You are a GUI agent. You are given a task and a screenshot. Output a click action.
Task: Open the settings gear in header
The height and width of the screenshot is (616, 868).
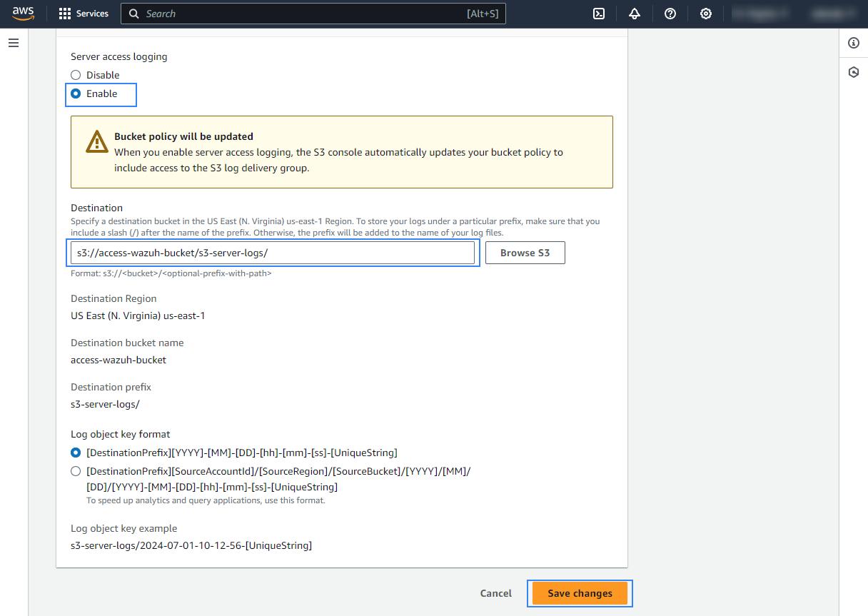click(706, 14)
